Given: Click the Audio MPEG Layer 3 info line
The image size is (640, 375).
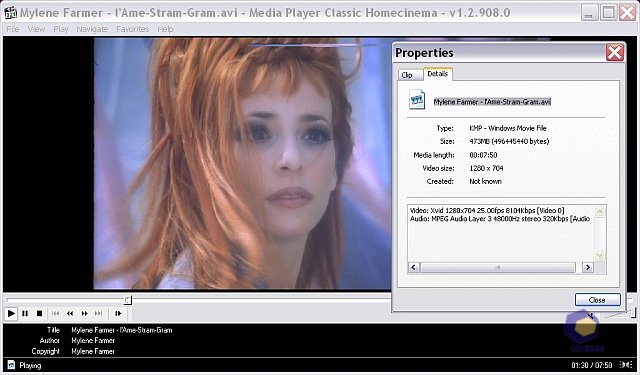Looking at the screenshot, I should 500,219.
